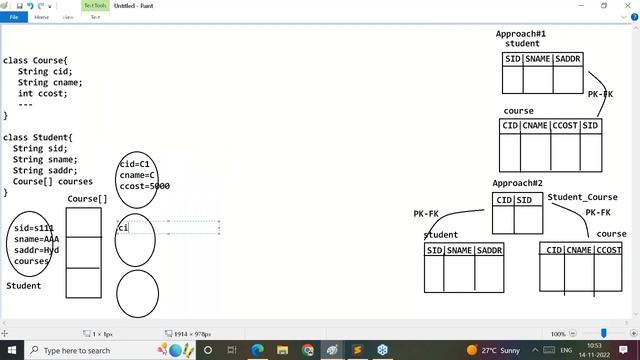Click the zoom in plus button
This screenshot has width=640, height=360.
point(633,333)
